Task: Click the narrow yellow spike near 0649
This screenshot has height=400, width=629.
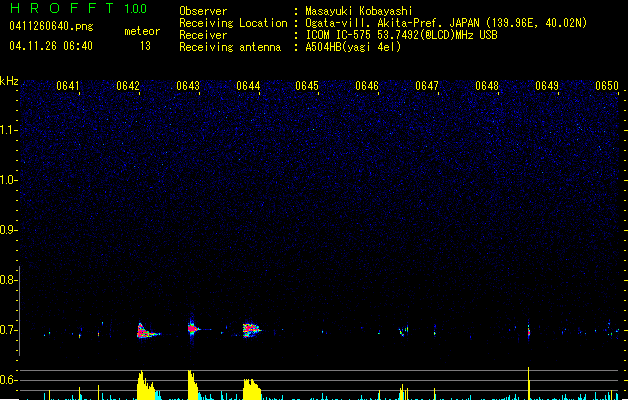Action: (x=528, y=383)
